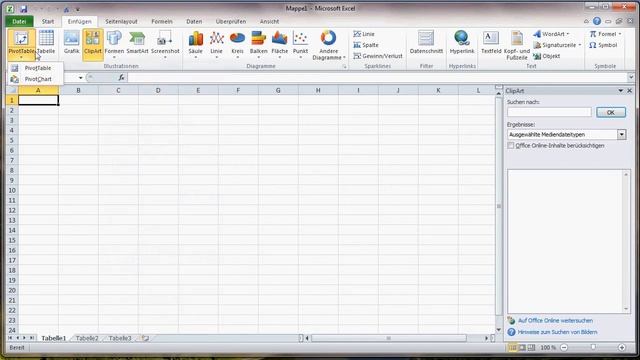
Task: Insert a Datenschnitt slicer
Action: (426, 42)
